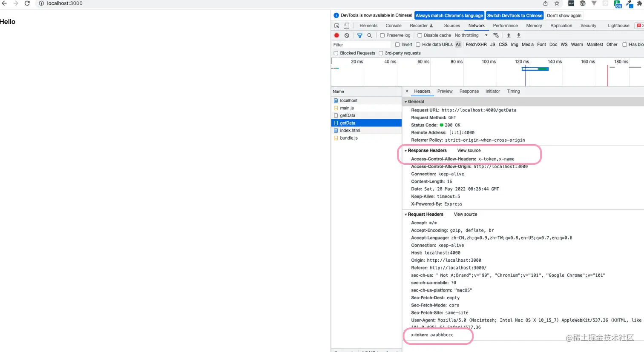Check the Has blocked cookies checkbox

tap(625, 45)
